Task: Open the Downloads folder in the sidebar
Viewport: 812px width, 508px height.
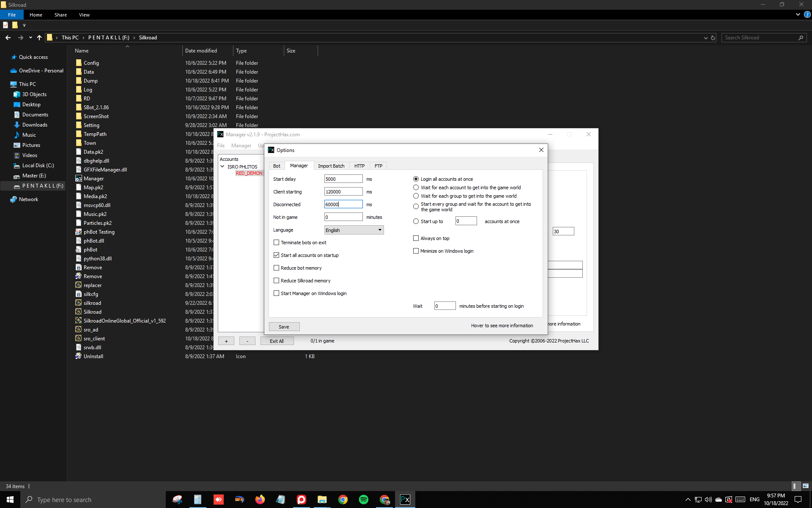Action: point(35,125)
